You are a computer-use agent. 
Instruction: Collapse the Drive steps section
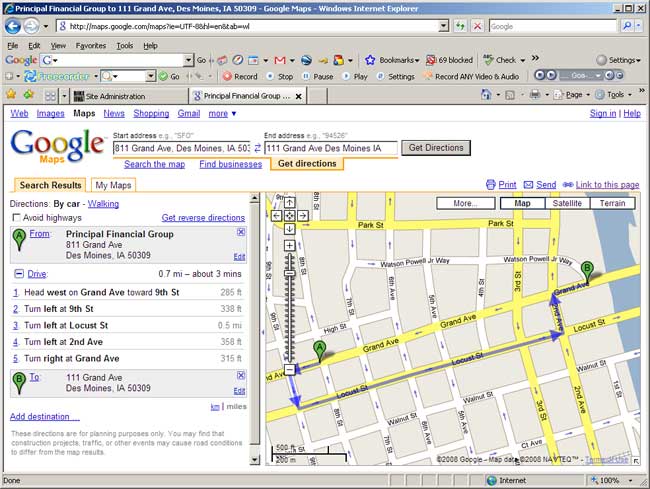pos(19,274)
